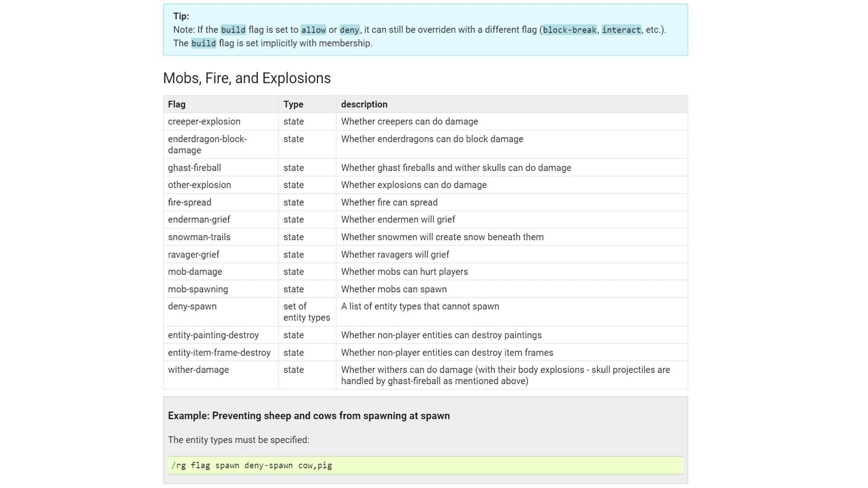Select the entity-painting-destroy flag

click(x=213, y=335)
